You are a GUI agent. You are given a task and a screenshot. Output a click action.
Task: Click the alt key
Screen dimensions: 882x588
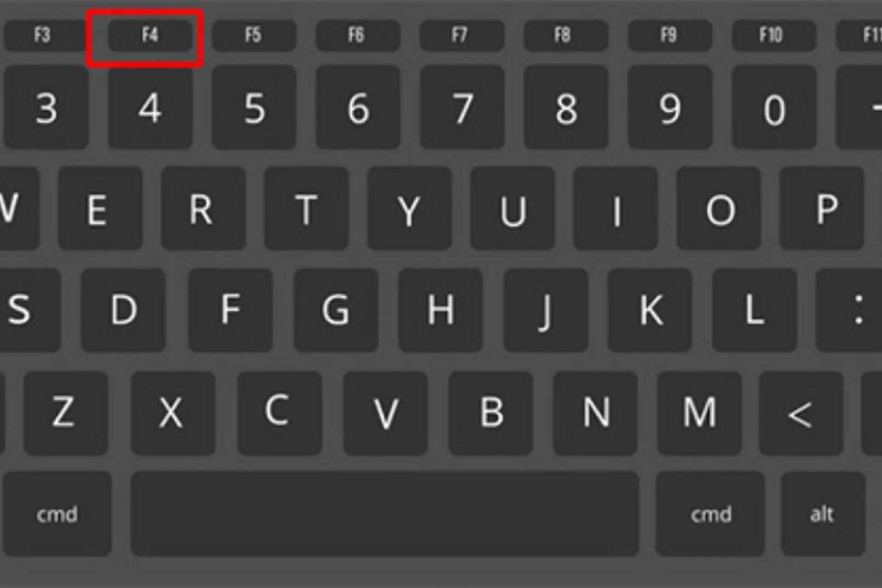pyautogui.click(x=823, y=514)
